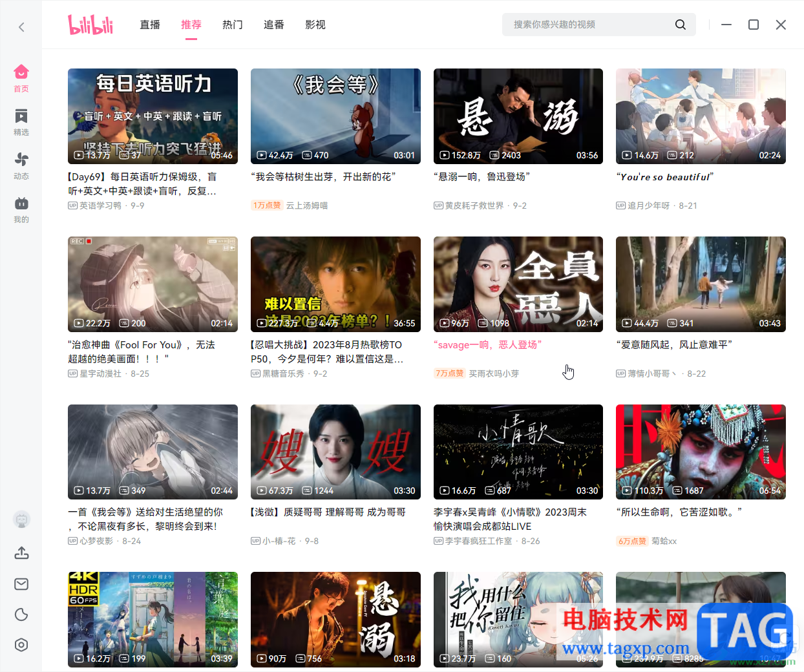Open uploader 薄情小哥哥丶
The height and width of the screenshot is (672, 804).
pyautogui.click(x=653, y=373)
